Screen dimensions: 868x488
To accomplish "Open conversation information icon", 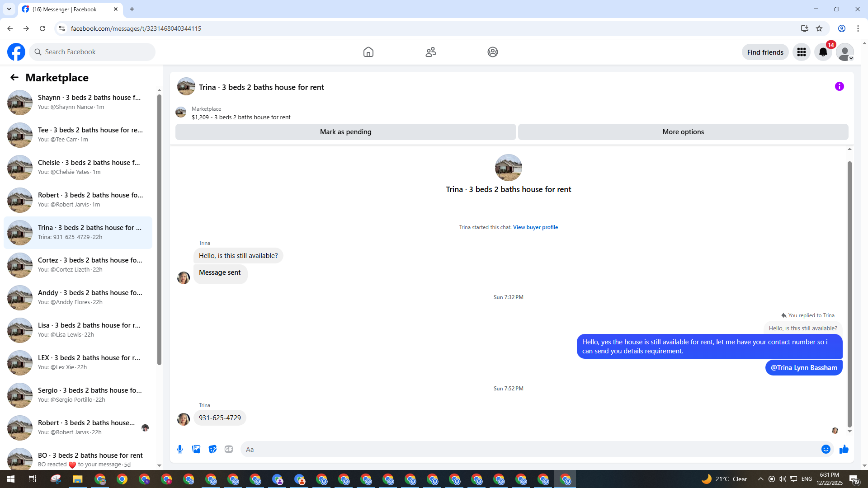I will (839, 86).
